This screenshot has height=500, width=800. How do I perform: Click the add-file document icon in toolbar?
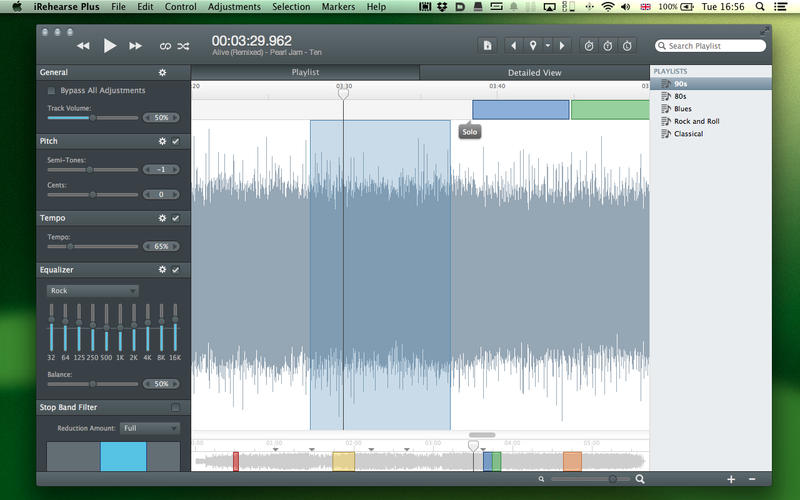point(488,46)
